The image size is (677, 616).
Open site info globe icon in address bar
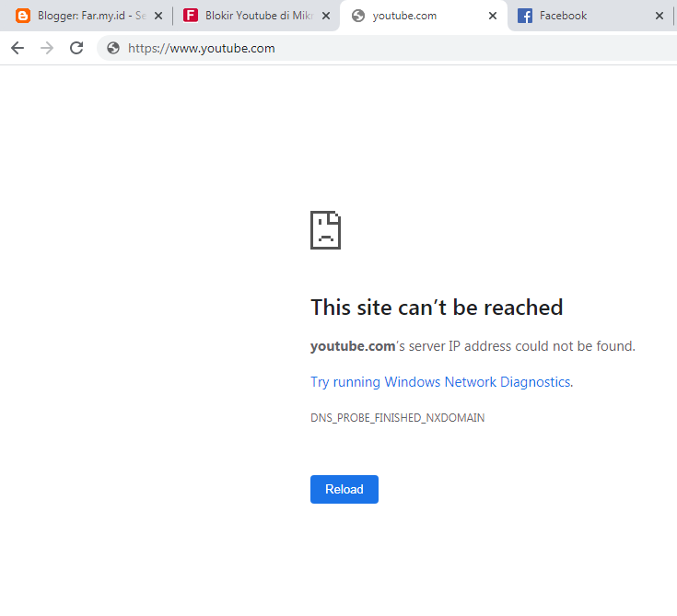113,48
